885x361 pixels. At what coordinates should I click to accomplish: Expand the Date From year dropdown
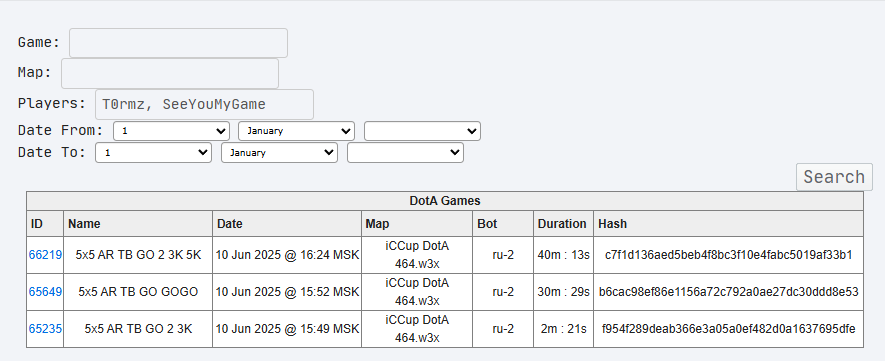pos(422,131)
